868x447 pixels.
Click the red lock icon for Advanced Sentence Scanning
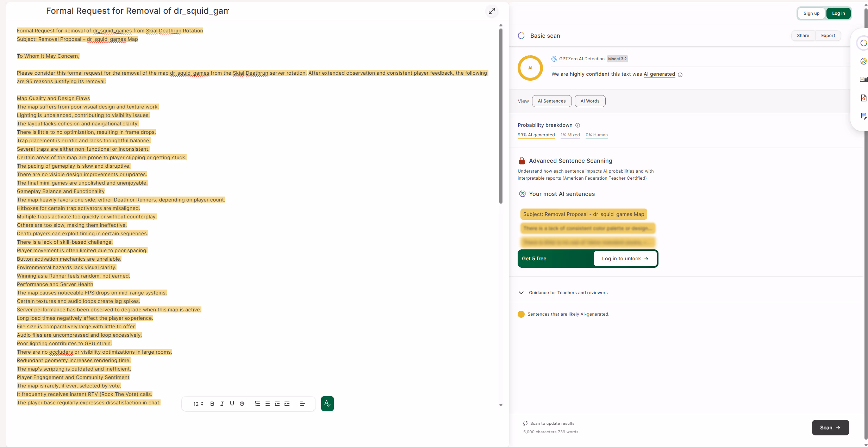click(522, 161)
